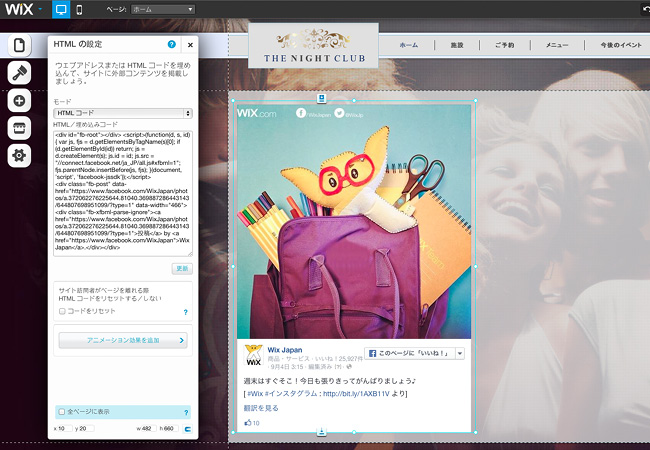Image resolution: width=650 pixels, height=450 pixels.
Task: Open the Settings gear tool
Action: (x=19, y=156)
